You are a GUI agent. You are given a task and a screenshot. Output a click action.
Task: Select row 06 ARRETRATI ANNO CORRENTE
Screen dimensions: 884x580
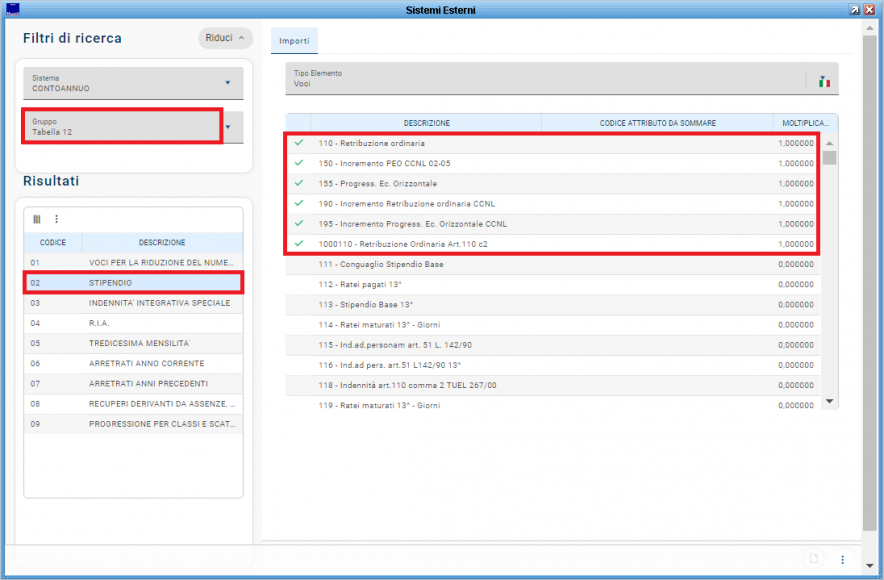click(x=134, y=364)
